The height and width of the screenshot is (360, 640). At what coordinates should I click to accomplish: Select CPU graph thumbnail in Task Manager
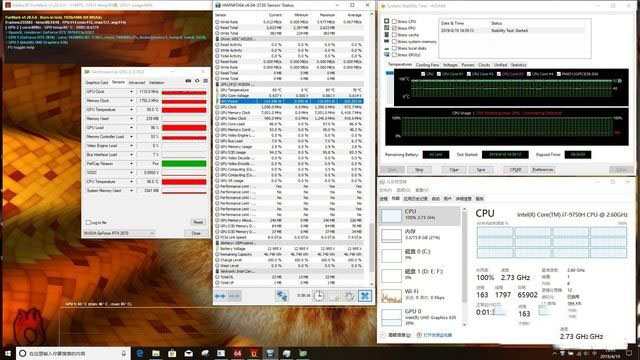[x=391, y=216]
